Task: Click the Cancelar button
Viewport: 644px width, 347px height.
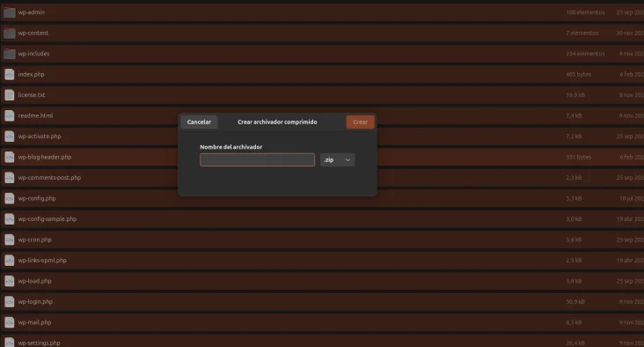Action: click(199, 122)
